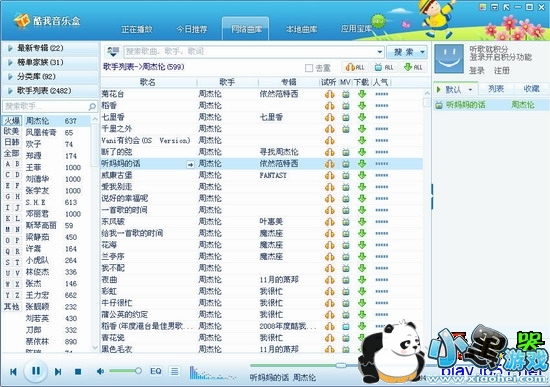Click the 注册 link
Viewport: 550px width, 387px height.
click(502, 71)
